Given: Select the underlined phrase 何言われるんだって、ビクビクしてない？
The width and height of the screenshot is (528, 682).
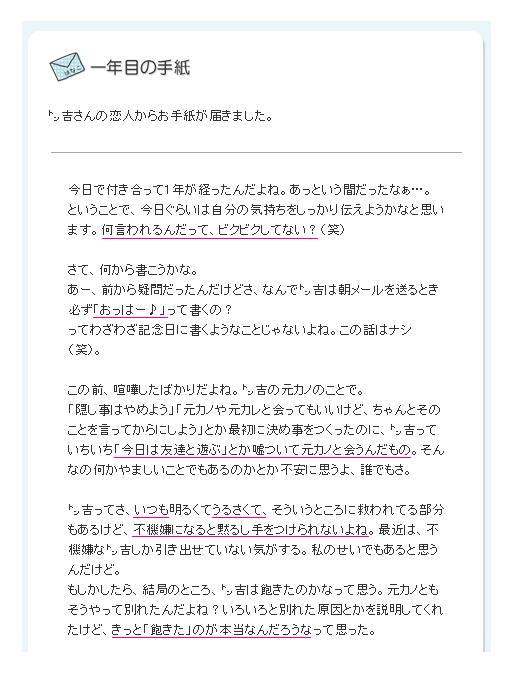Looking at the screenshot, I should click(x=210, y=229).
